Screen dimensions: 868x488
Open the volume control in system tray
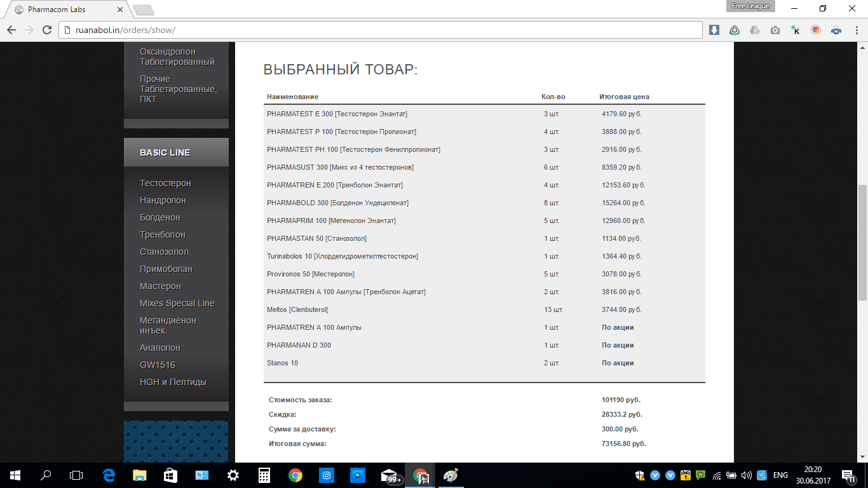[x=746, y=475]
